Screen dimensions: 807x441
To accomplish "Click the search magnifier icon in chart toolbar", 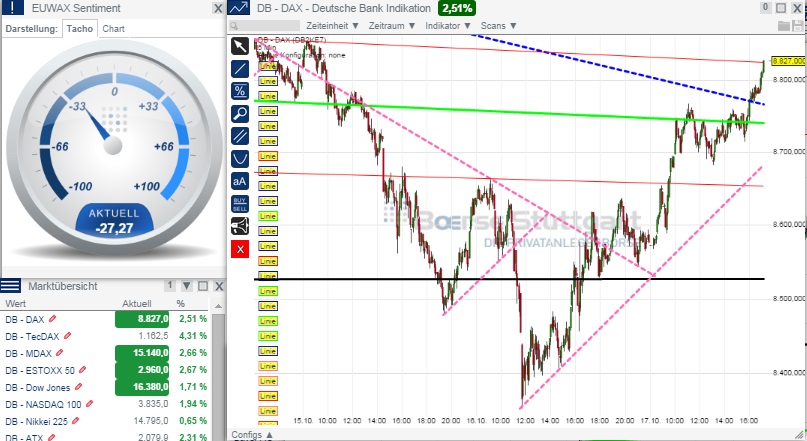I will [234, 26].
